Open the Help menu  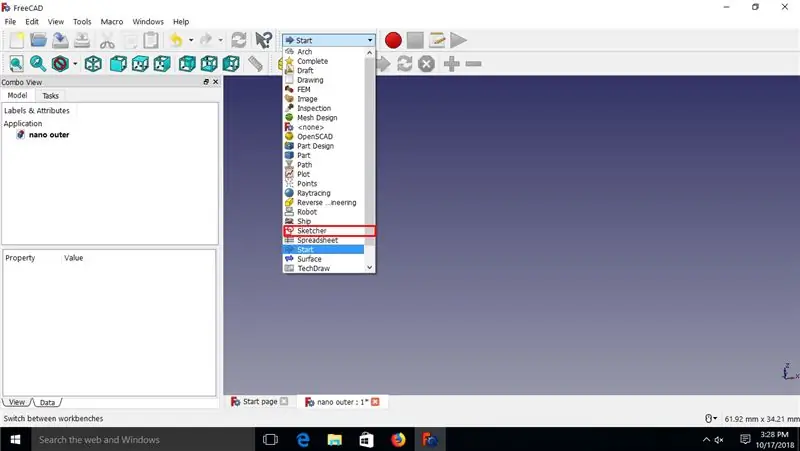point(181,21)
